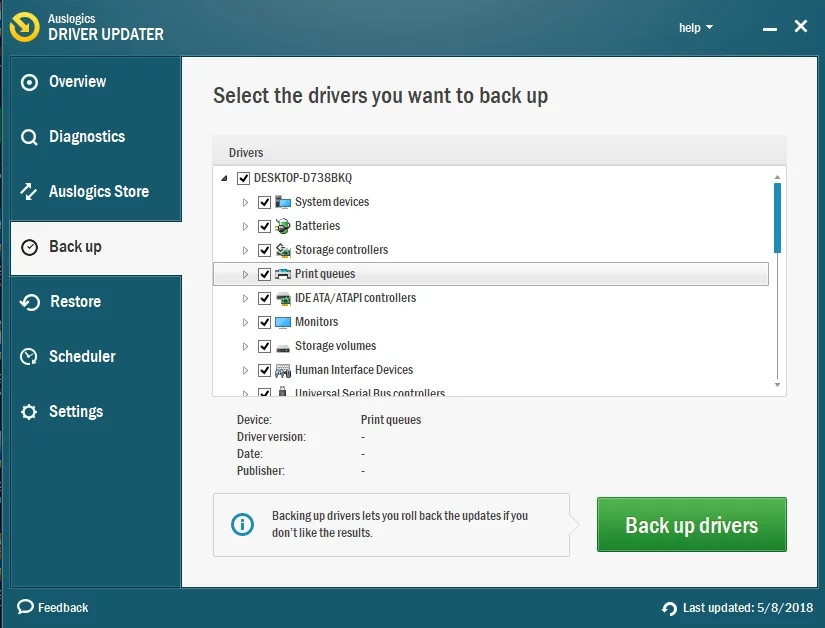
Task: Click the IDE ATA/ATAPI controllers icon
Action: pyautogui.click(x=283, y=298)
